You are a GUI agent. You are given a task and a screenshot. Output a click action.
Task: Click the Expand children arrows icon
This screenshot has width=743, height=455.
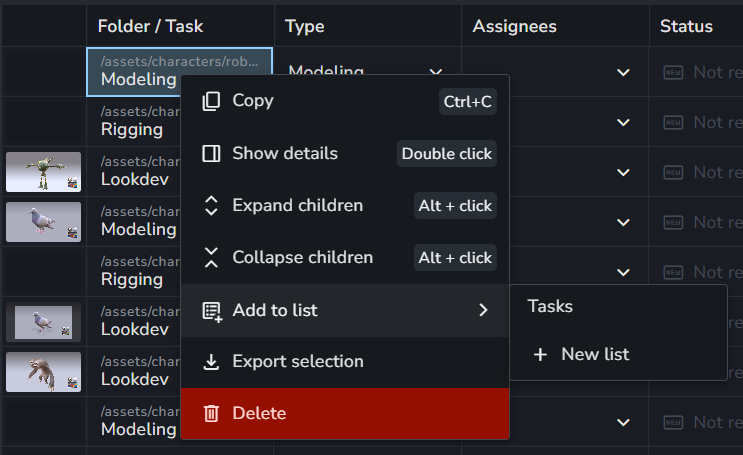click(x=211, y=205)
